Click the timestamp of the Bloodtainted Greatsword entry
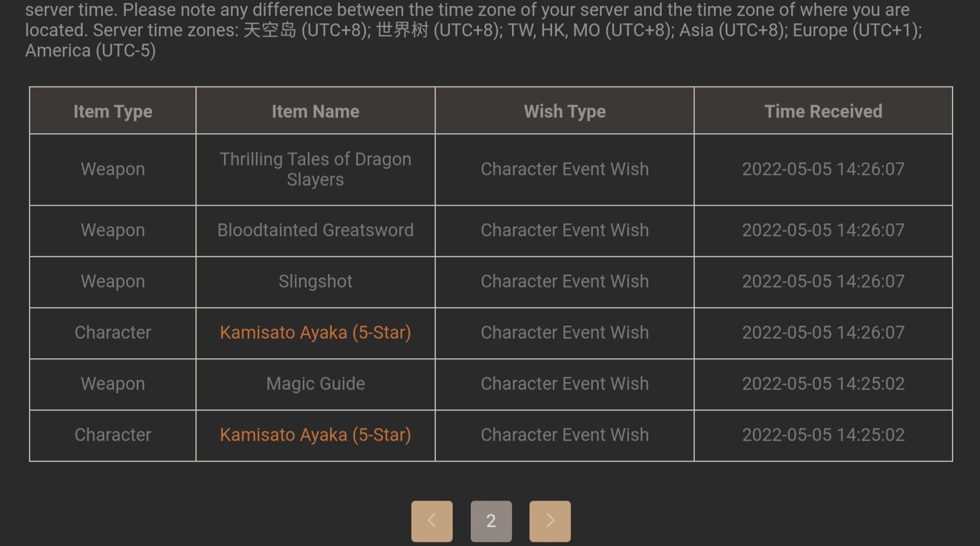The image size is (980, 546). pos(823,230)
